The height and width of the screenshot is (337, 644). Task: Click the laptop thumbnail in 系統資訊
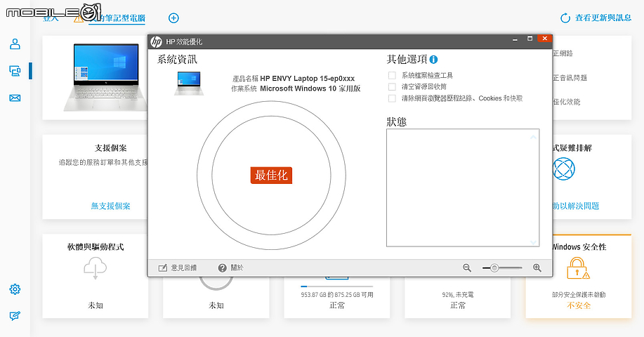(189, 84)
